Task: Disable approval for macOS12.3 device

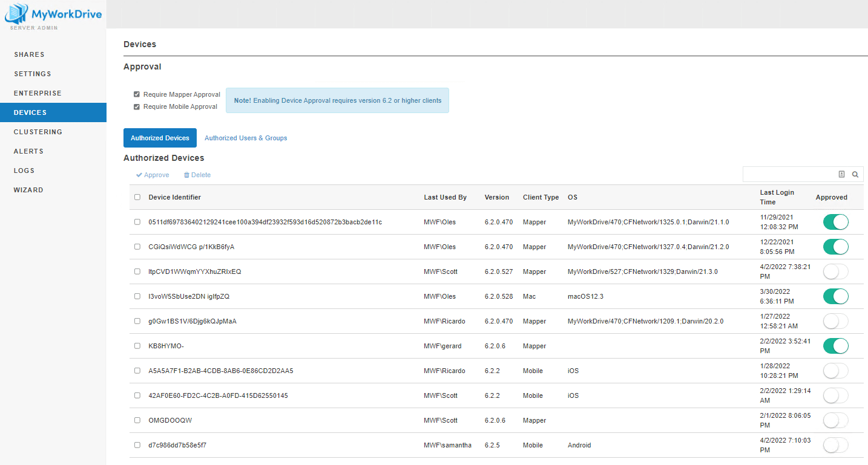Action: click(x=835, y=296)
